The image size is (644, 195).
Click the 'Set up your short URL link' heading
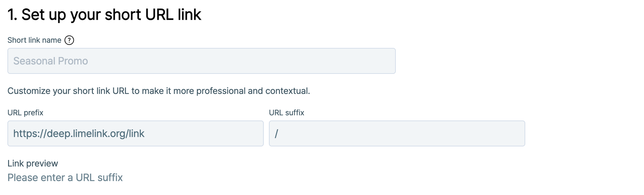(111, 15)
